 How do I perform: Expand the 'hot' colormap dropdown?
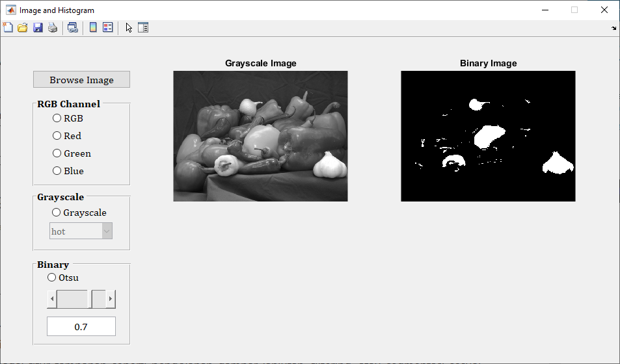[107, 231]
